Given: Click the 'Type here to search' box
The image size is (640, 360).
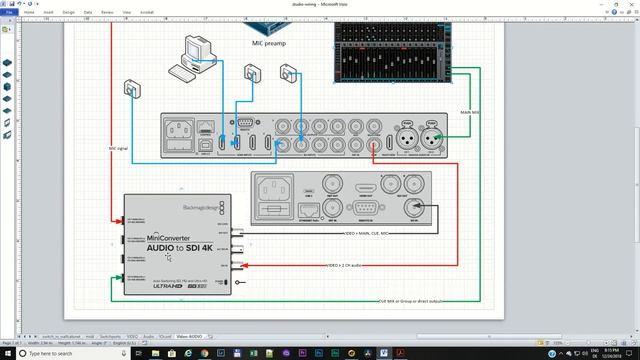Looking at the screenshot, I should [x=73, y=353].
